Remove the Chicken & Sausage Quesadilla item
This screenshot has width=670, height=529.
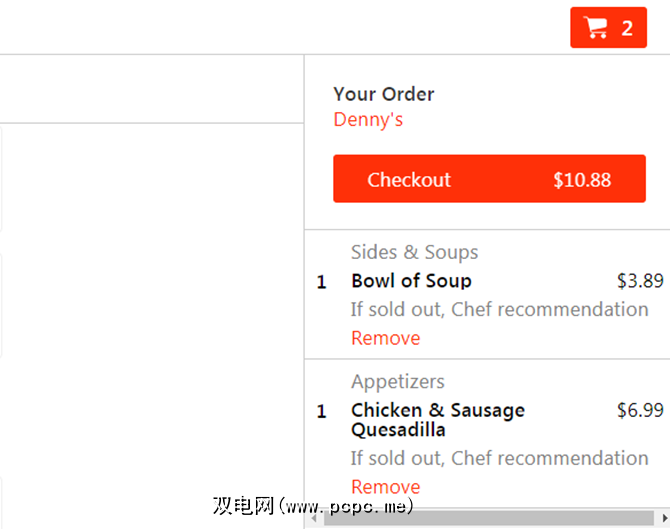(385, 487)
